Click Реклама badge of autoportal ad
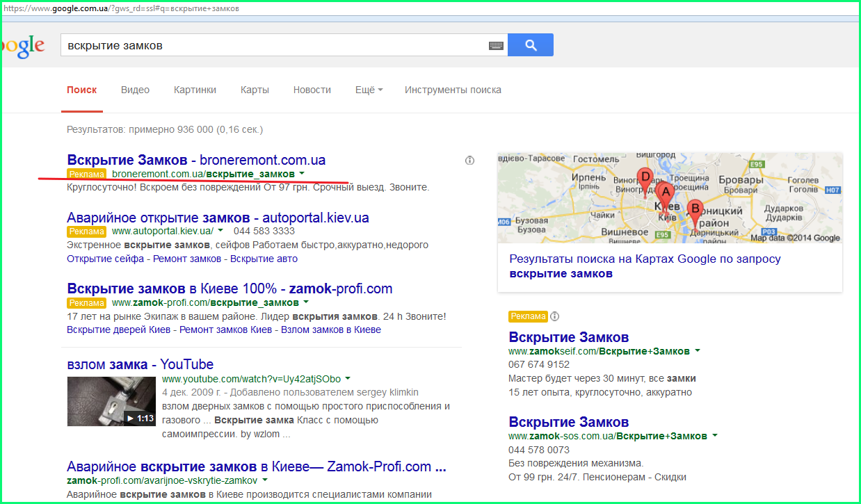861x504 pixels. [x=86, y=231]
